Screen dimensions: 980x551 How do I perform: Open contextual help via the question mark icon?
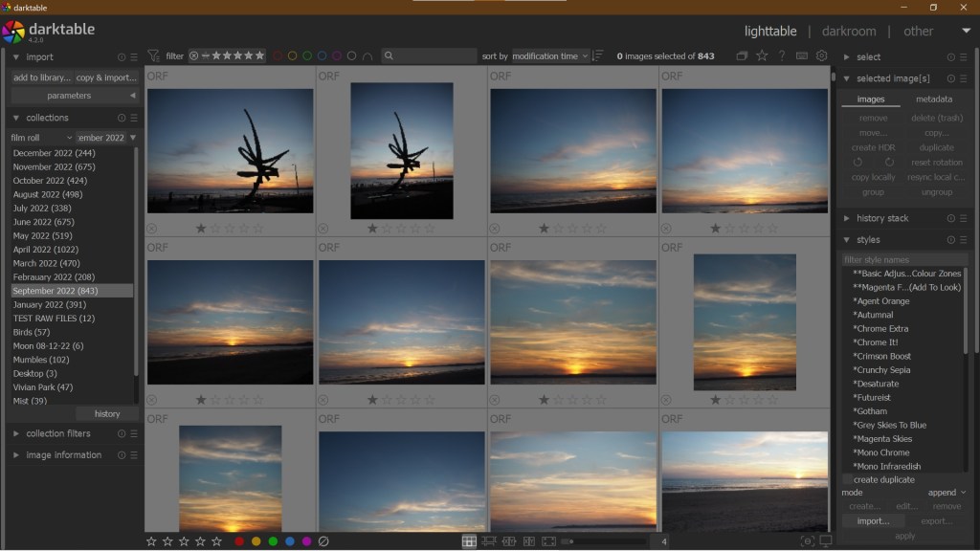783,56
